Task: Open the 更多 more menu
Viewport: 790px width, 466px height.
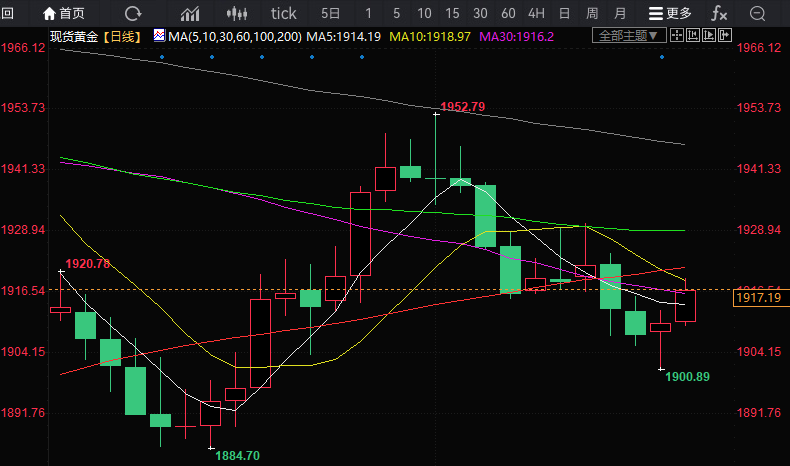Action: 669,13
